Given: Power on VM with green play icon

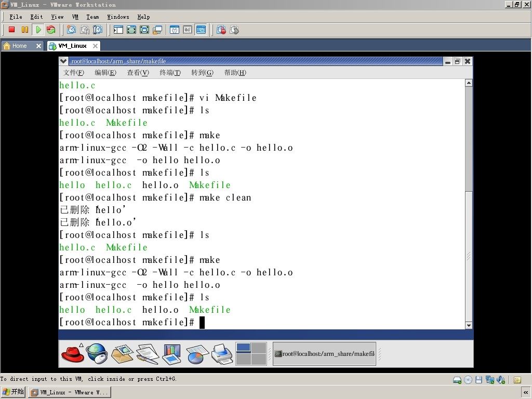Looking at the screenshot, I should point(38,30).
